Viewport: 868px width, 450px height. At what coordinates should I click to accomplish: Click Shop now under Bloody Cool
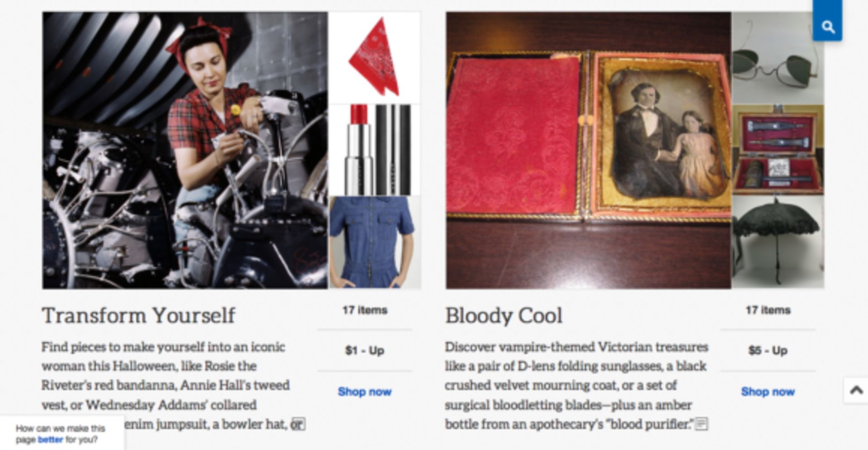coord(768,392)
